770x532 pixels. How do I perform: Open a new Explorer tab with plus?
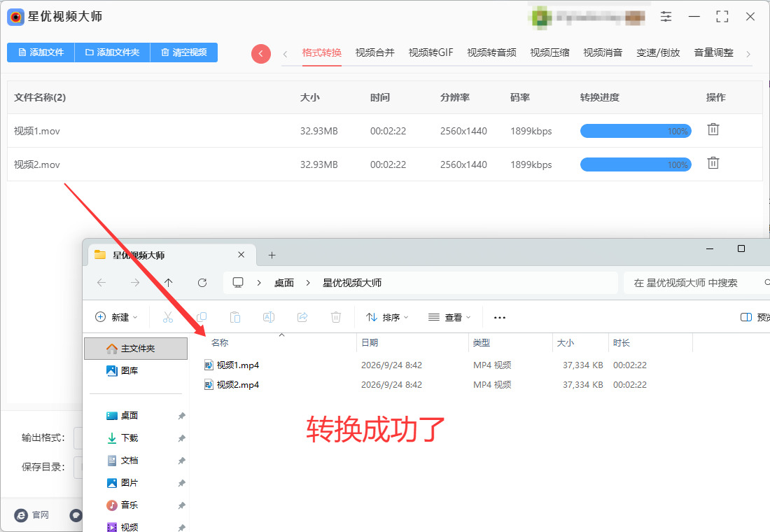click(272, 255)
